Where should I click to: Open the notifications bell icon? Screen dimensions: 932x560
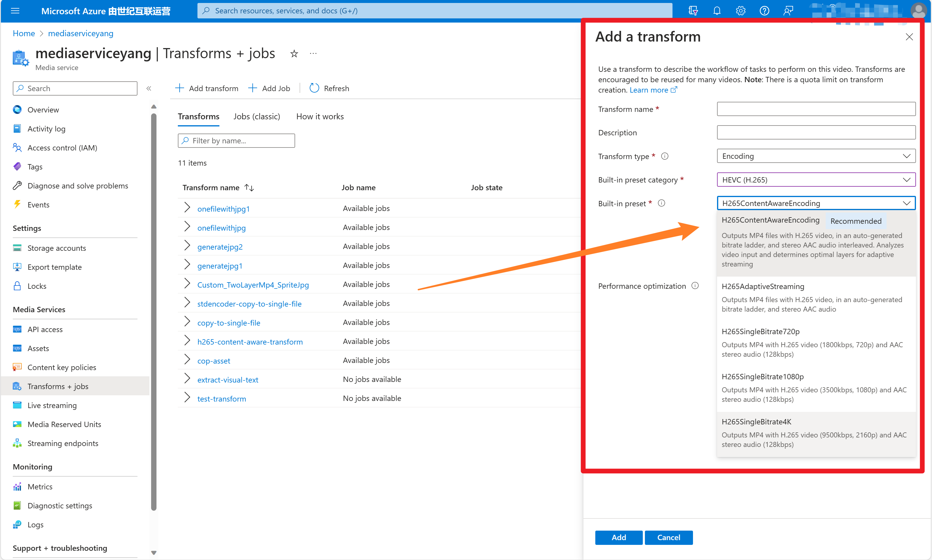point(716,11)
